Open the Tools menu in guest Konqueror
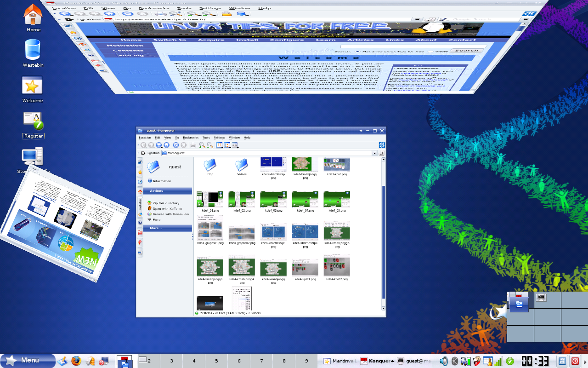Viewport: 588px width, 368px height. pyautogui.click(x=206, y=138)
